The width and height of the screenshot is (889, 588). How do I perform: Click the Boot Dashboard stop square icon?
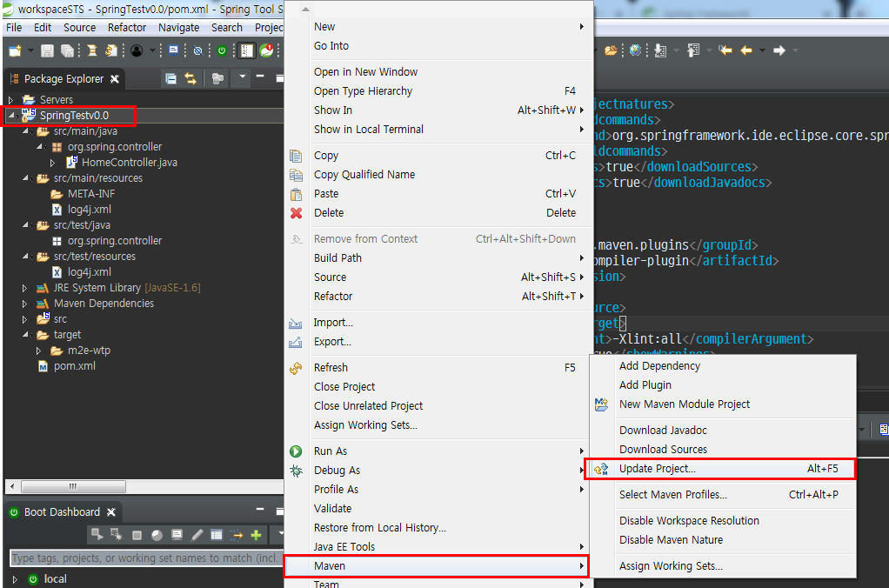[137, 535]
